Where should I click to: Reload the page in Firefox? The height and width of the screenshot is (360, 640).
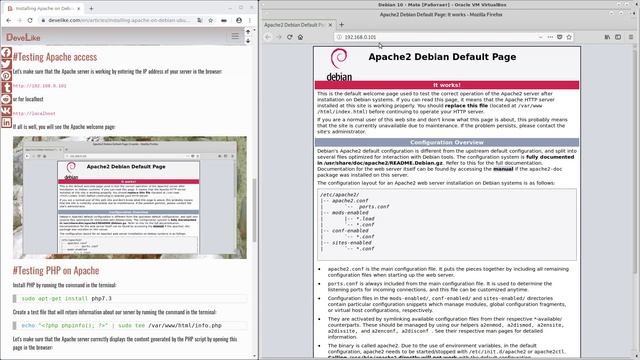[x=289, y=37]
